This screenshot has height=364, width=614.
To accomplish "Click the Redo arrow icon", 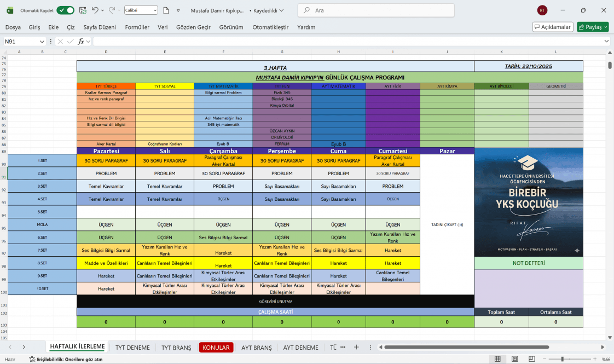I will (x=112, y=10).
